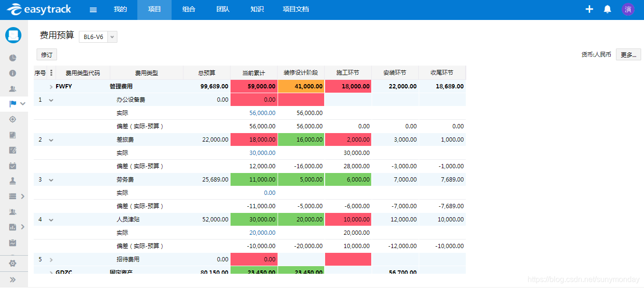Go to 我的 tab
The width and height of the screenshot is (644, 288).
(x=120, y=10)
